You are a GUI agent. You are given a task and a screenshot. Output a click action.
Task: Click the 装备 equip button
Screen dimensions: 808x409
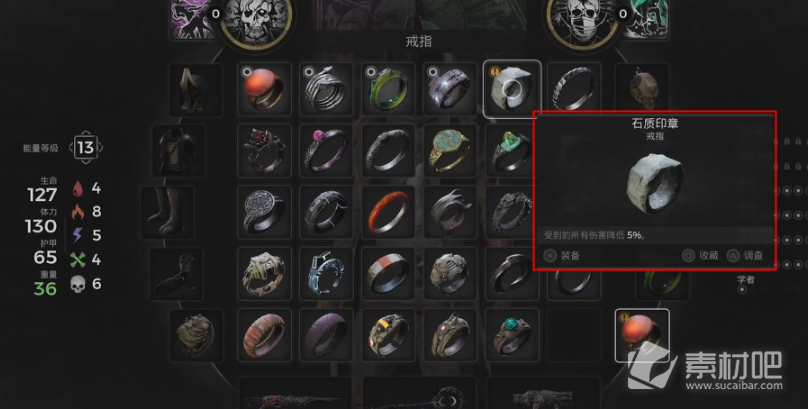[562, 255]
